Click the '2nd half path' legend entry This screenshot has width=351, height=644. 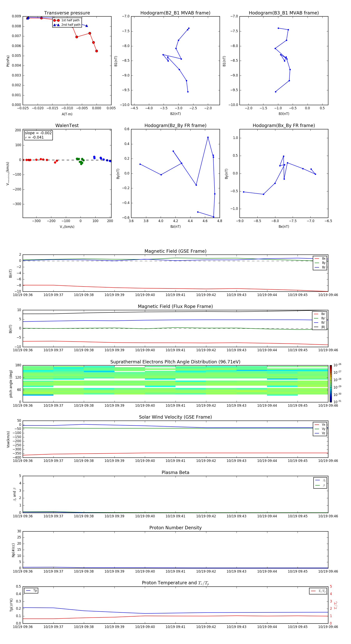pos(67,25)
